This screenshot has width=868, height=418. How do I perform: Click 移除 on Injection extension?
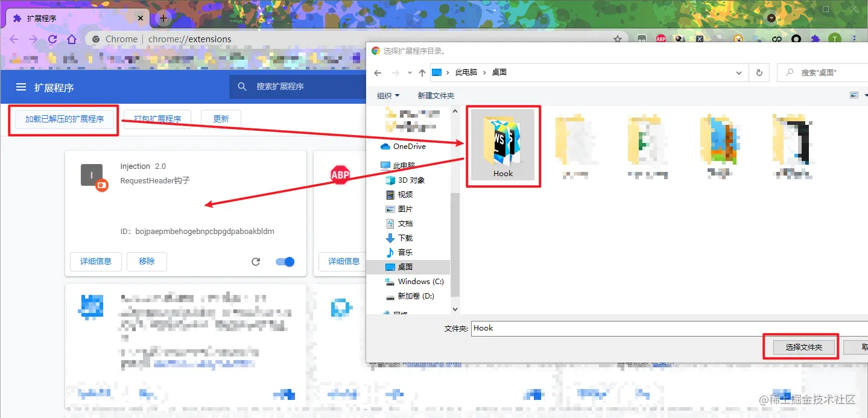pos(147,262)
